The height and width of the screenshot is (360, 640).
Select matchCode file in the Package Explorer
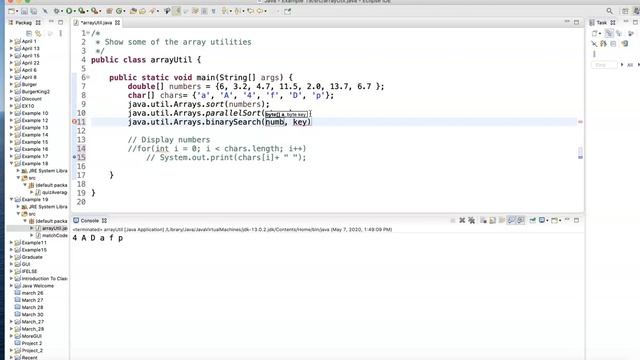pos(51,236)
